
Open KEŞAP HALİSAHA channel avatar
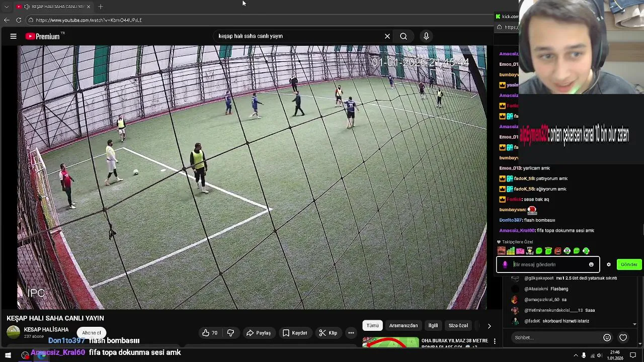pos(13,332)
